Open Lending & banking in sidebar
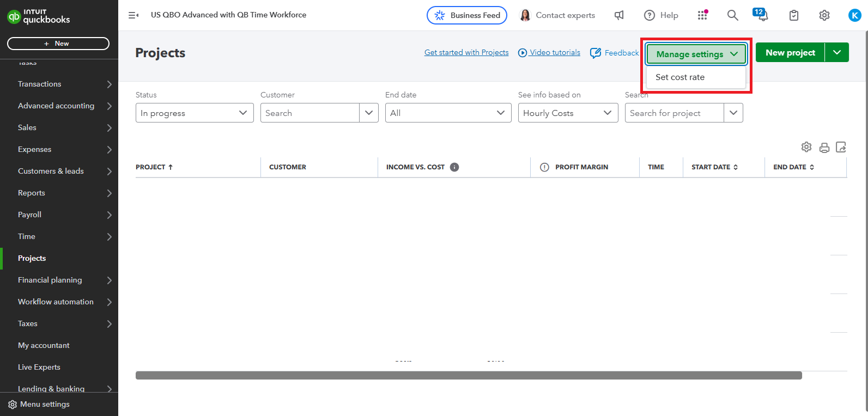The image size is (868, 416). tap(59, 388)
